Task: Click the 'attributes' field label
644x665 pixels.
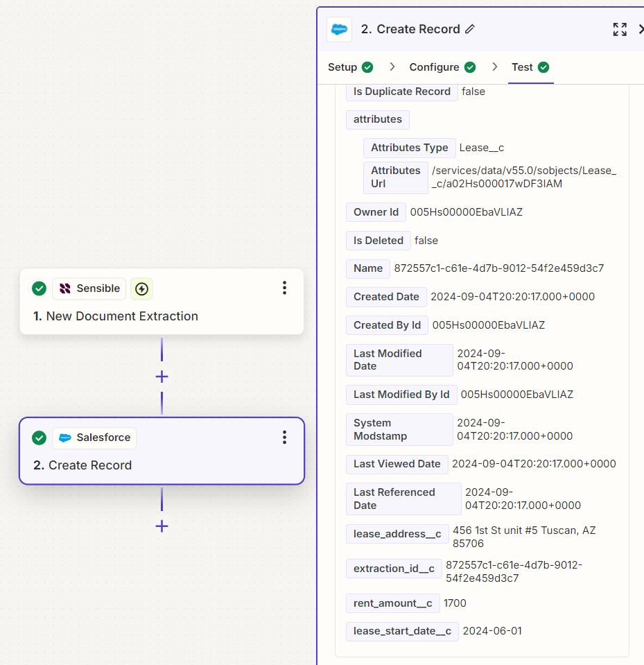Action: pyautogui.click(x=377, y=119)
